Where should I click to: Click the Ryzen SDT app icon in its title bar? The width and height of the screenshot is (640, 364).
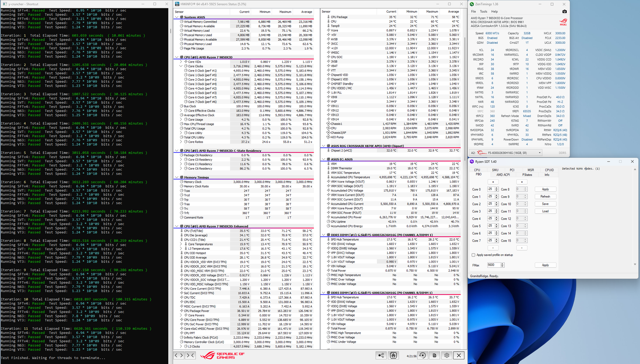point(472,161)
